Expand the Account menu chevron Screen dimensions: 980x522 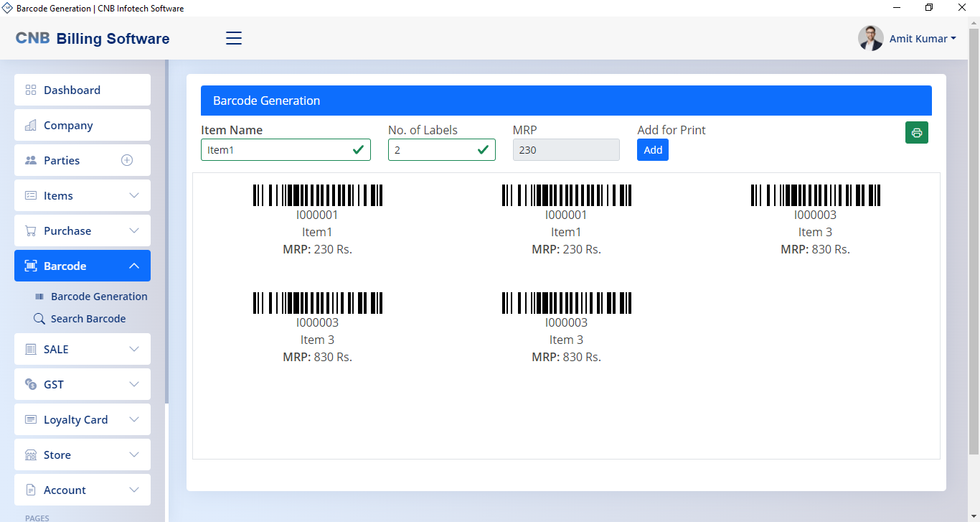coord(134,490)
